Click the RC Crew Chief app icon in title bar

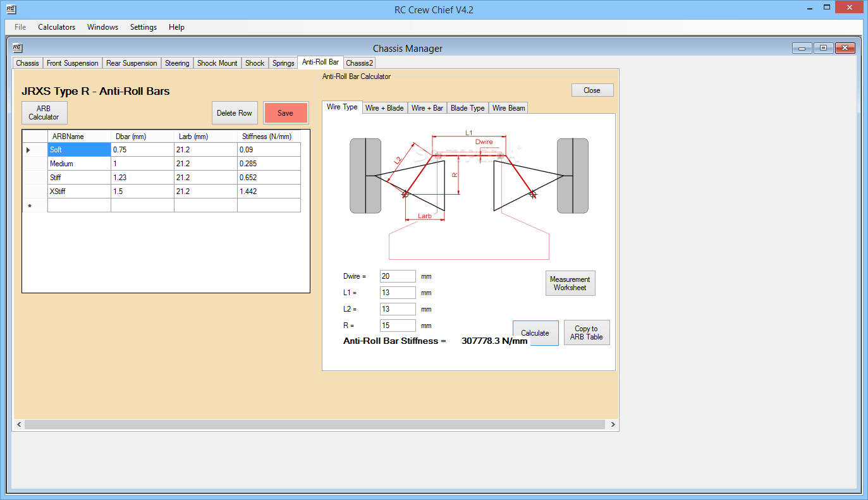[x=11, y=9]
